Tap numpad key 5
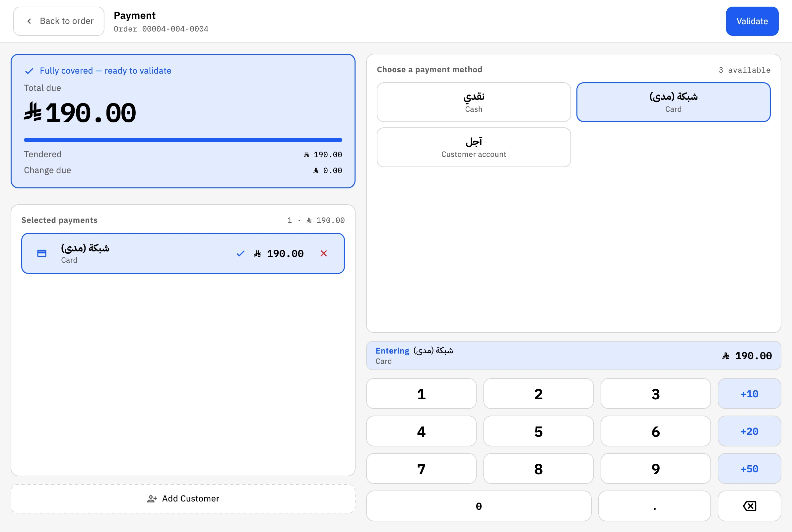This screenshot has height=532, width=792. point(538,431)
